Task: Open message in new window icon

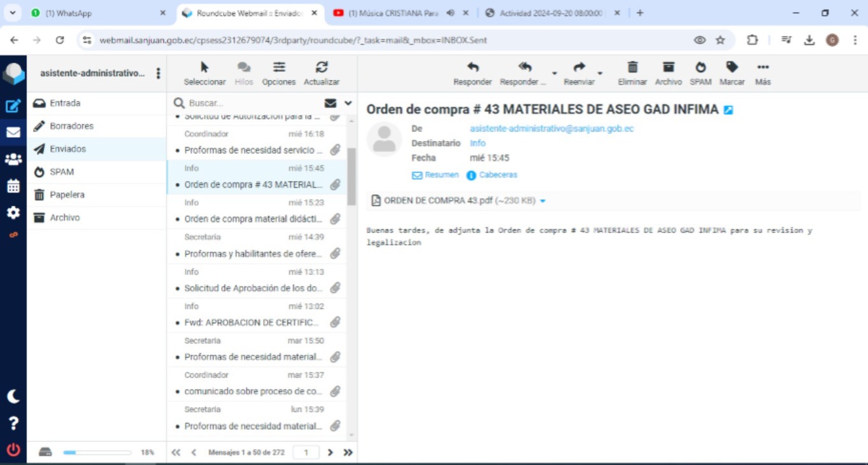Action: [728, 110]
